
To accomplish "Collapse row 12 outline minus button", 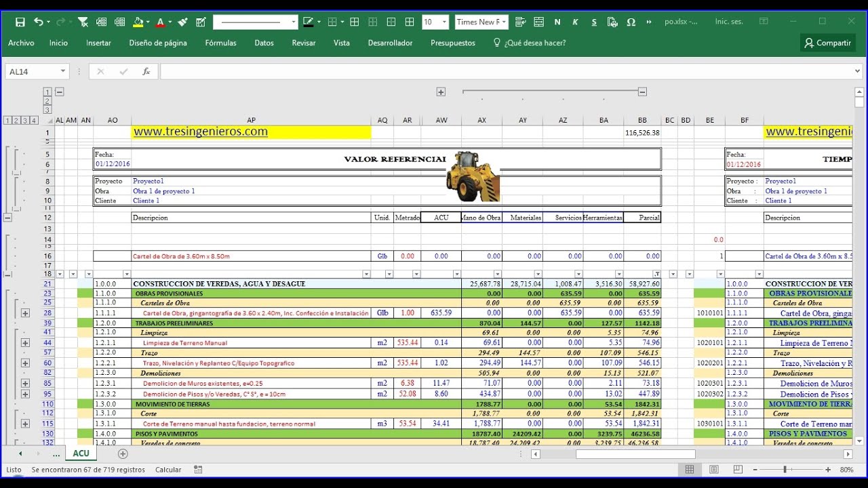I will [x=7, y=218].
